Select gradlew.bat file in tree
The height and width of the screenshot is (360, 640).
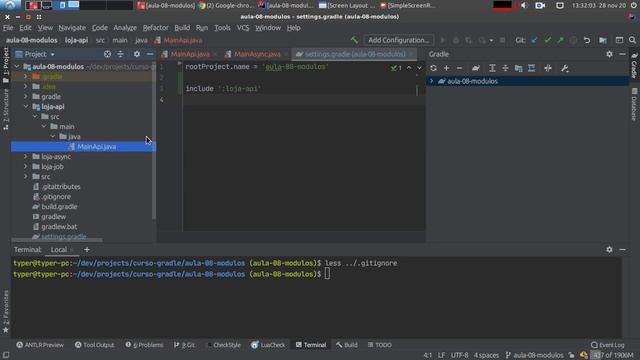click(59, 227)
